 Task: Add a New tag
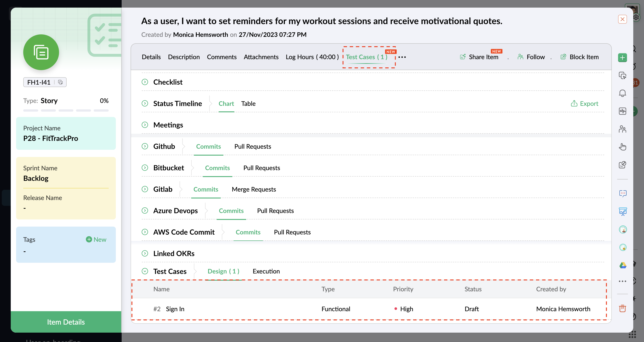click(x=96, y=239)
